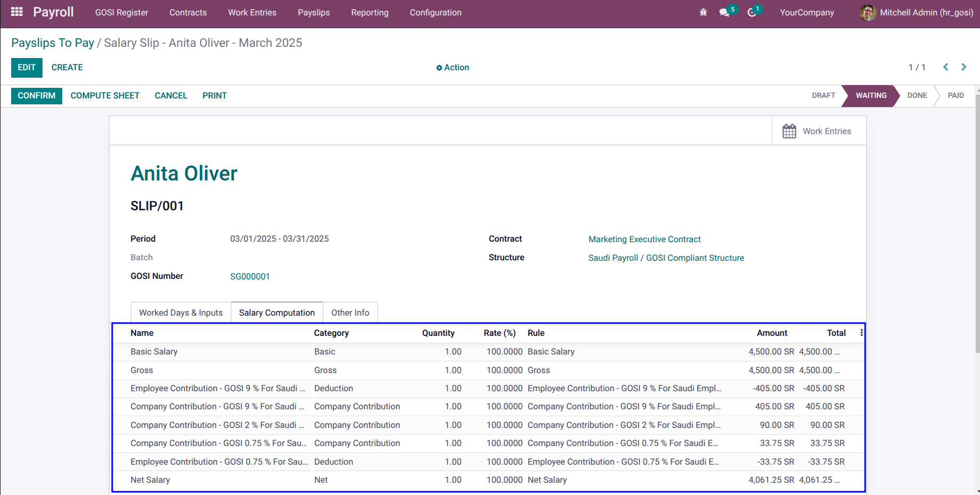Open the apps grid menu icon

(x=16, y=12)
